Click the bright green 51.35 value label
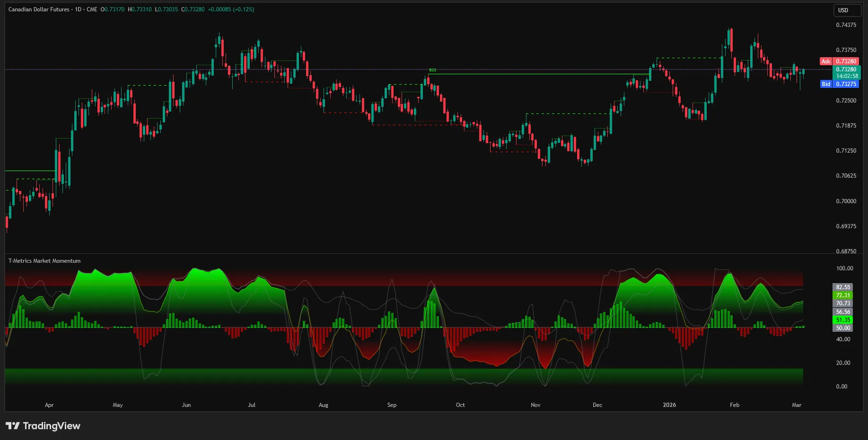Image resolution: width=868 pixels, height=440 pixels. [x=842, y=320]
